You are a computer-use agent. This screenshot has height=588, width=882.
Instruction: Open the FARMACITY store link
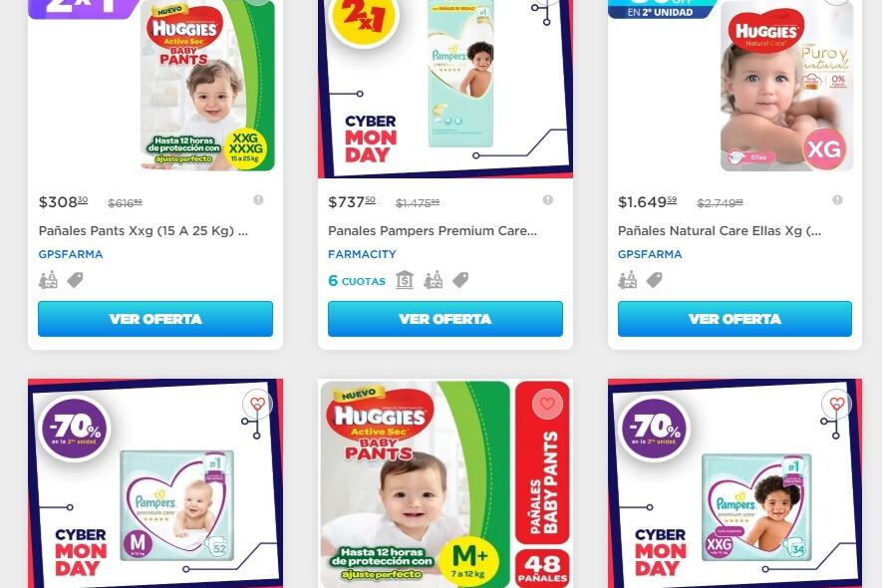(362, 254)
